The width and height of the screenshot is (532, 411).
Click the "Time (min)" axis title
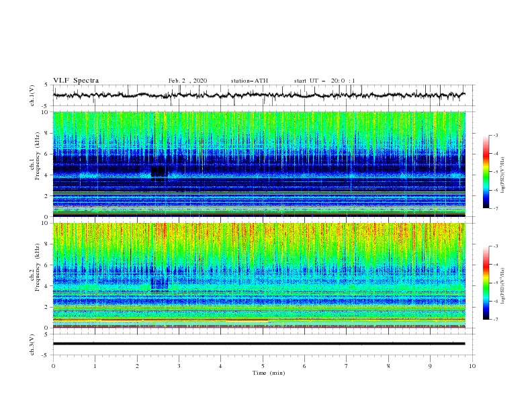click(269, 373)
